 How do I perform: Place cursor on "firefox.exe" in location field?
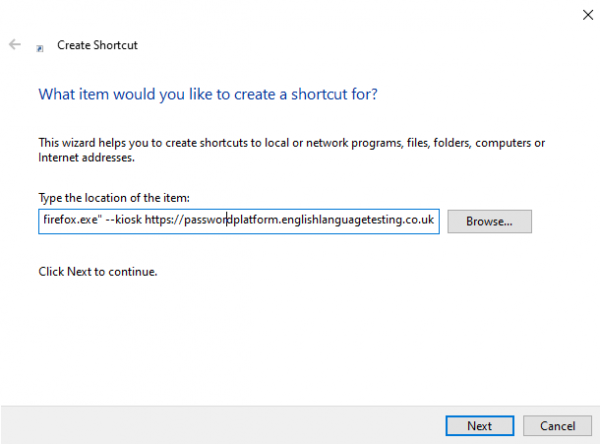[71, 220]
